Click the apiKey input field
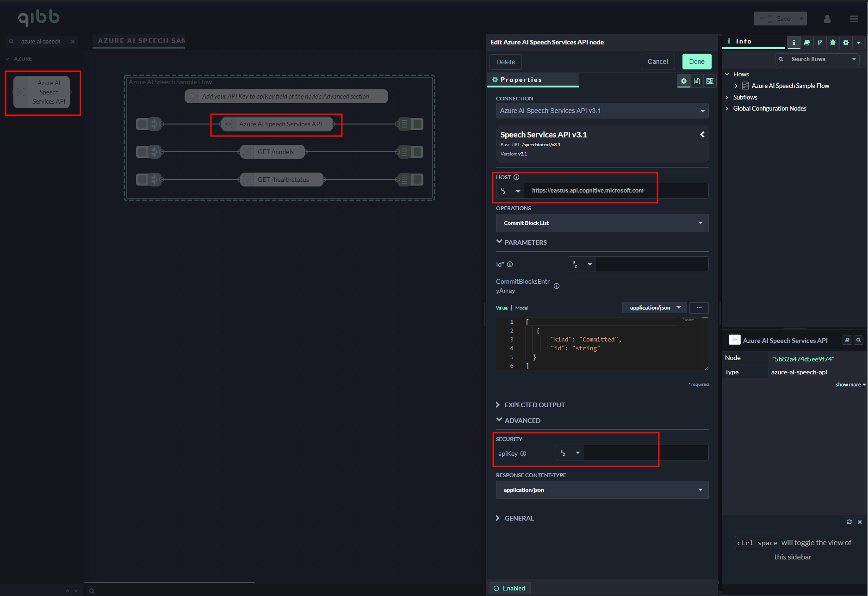 [645, 453]
